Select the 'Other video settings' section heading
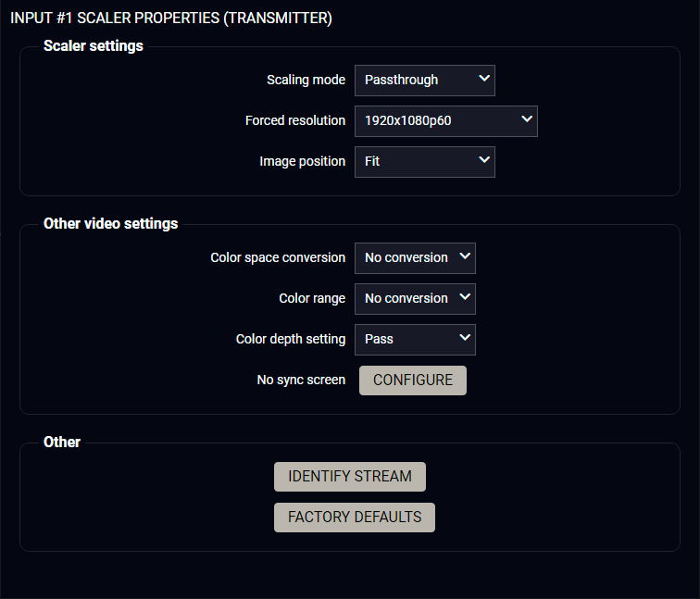700x599 pixels. [111, 223]
